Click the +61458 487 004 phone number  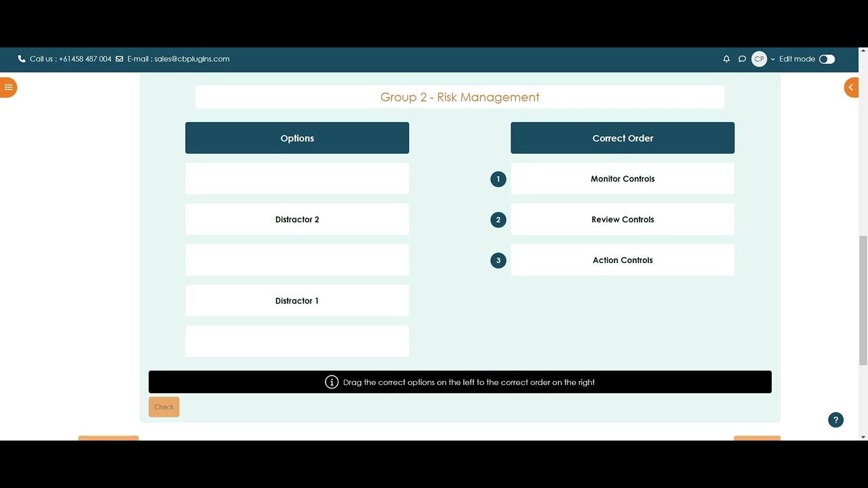coord(85,59)
